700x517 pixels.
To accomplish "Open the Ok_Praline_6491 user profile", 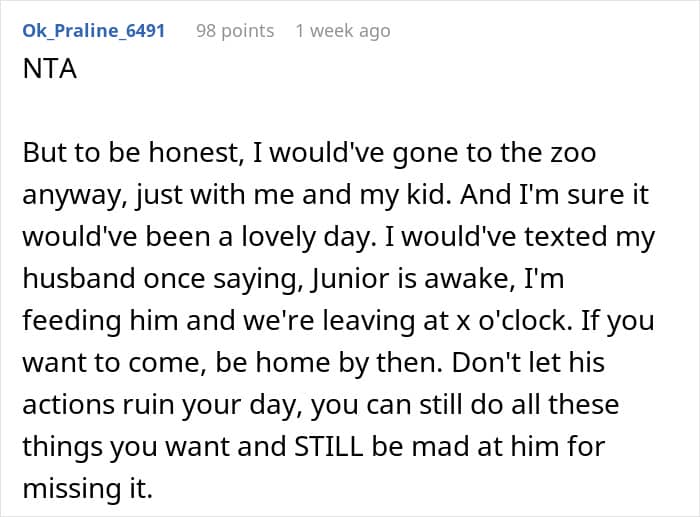I will (x=94, y=31).
